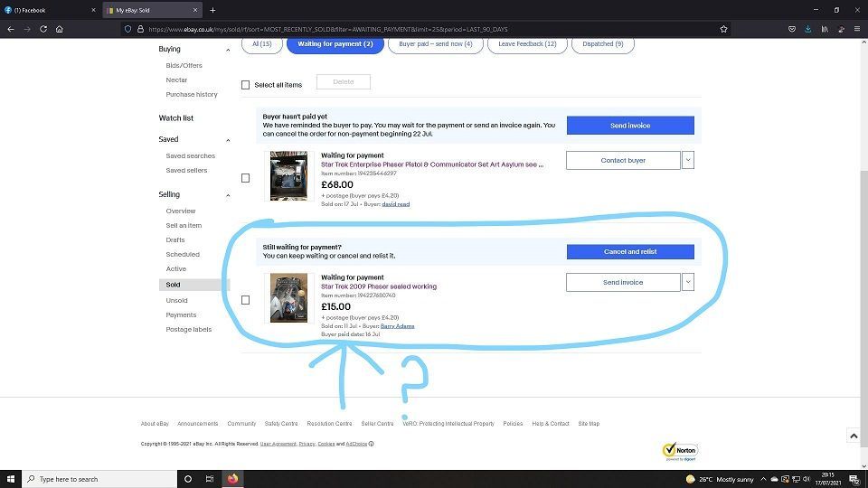Tick the Select all items checkbox

(245, 85)
